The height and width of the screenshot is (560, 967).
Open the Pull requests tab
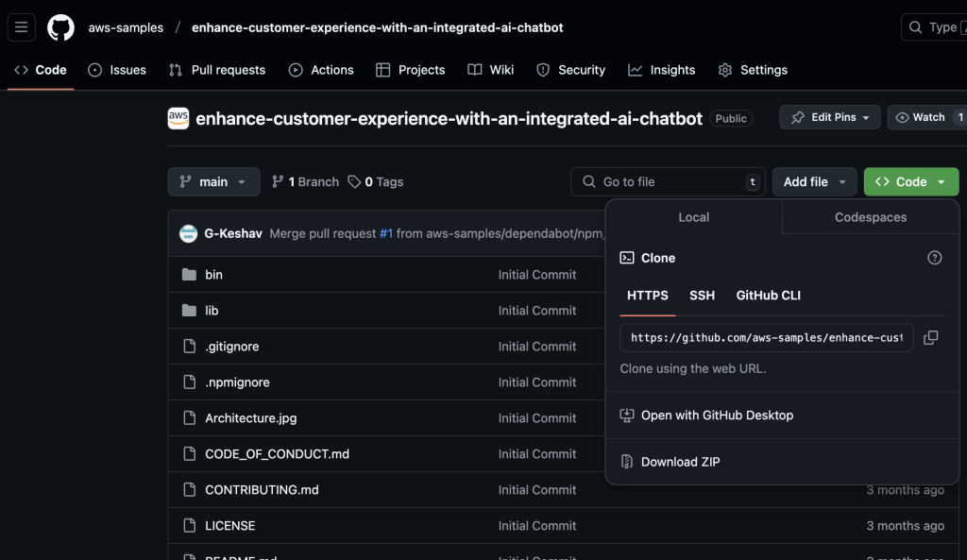click(x=217, y=70)
